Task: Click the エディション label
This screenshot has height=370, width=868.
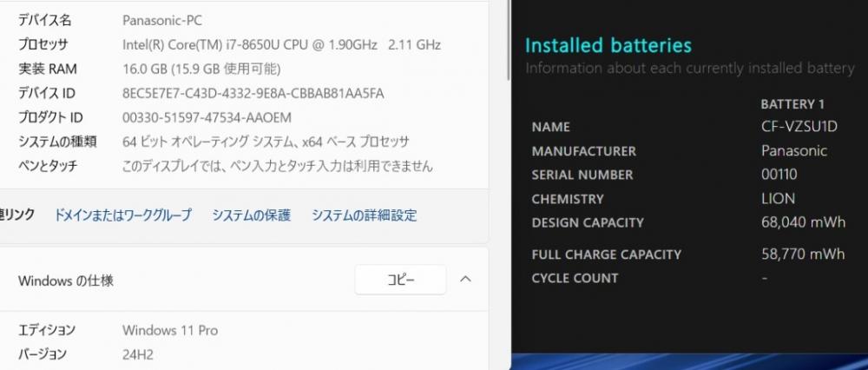Action: tap(47, 331)
